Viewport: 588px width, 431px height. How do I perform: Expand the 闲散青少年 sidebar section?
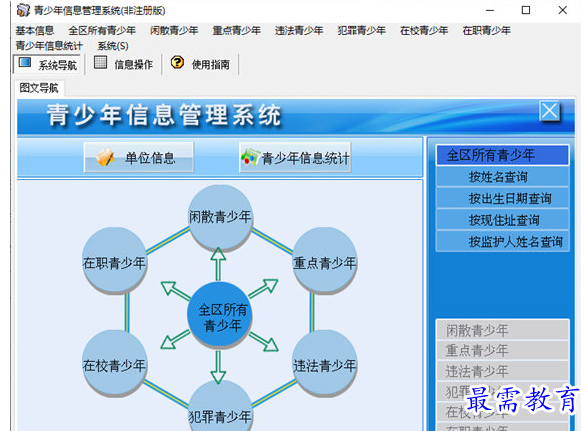click(502, 330)
